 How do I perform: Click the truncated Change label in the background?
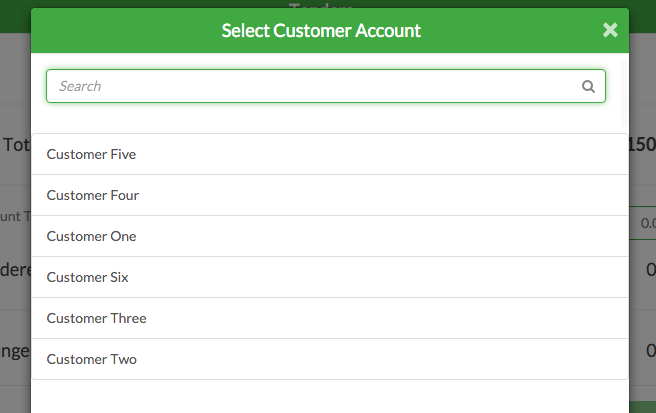click(15, 351)
